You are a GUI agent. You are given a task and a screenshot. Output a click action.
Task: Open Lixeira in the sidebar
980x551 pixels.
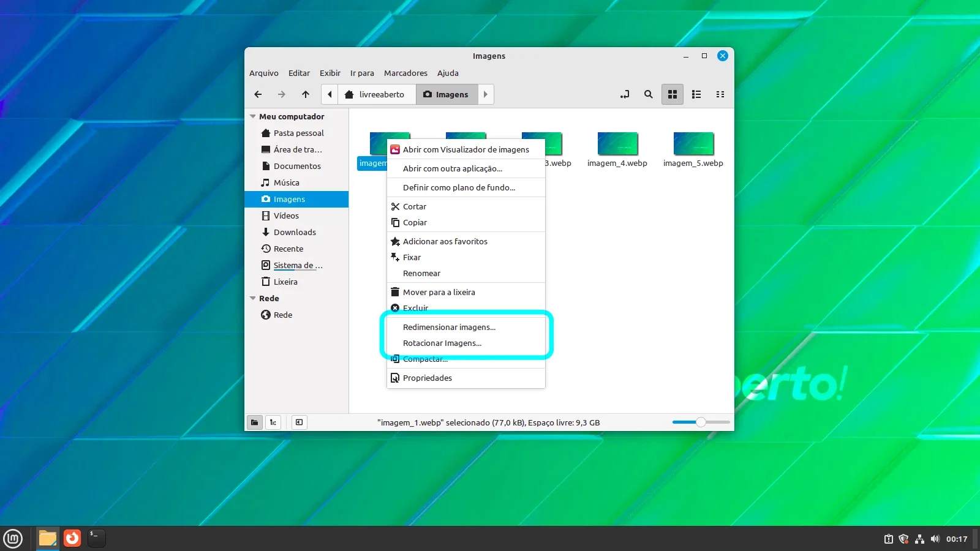click(296, 282)
